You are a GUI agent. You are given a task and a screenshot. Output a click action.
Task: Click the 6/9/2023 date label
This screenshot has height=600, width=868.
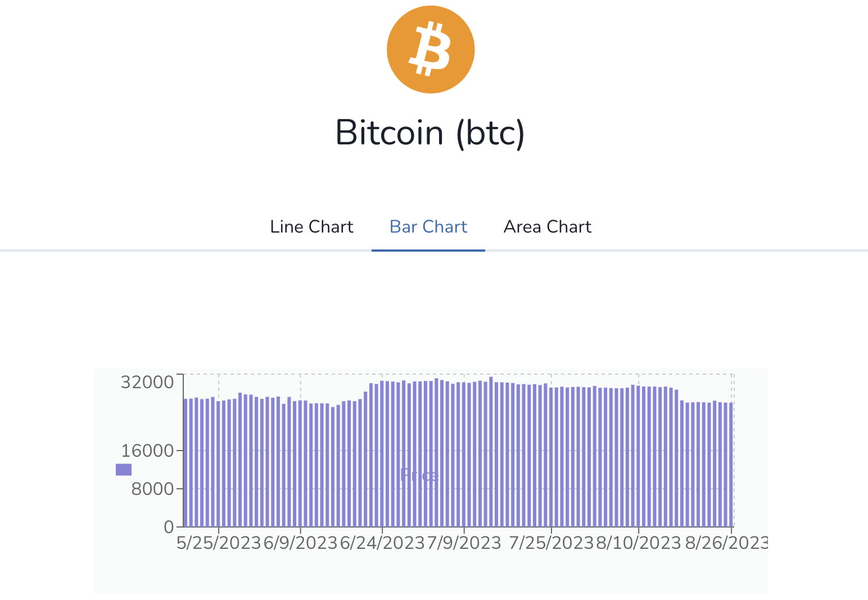(x=300, y=543)
